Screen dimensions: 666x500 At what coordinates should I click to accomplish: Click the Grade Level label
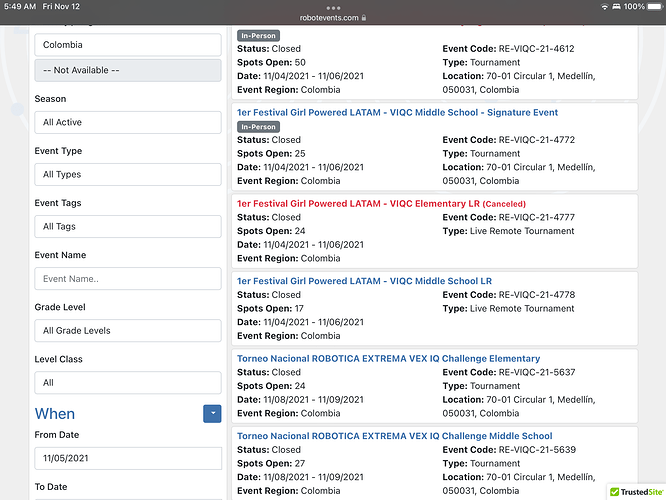pos(60,307)
